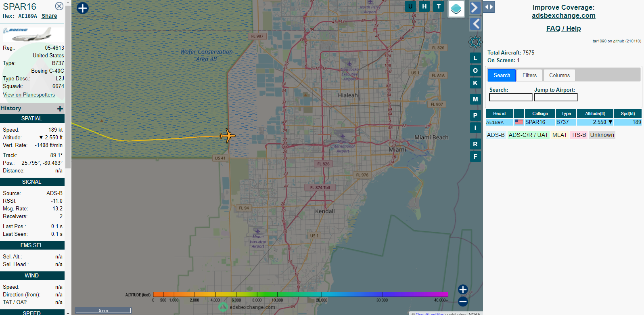Click the ADS-C/R / UAT legend label
This screenshot has width=644, height=315.
click(528, 135)
